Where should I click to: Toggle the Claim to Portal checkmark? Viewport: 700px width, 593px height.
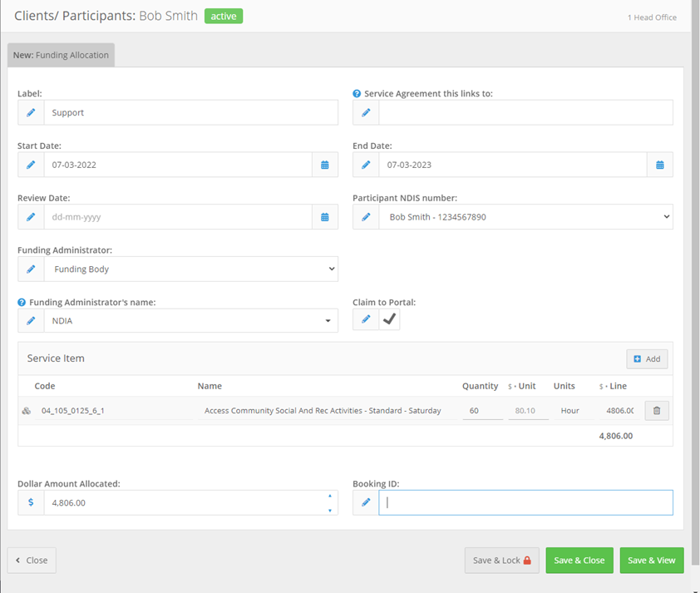pos(389,319)
